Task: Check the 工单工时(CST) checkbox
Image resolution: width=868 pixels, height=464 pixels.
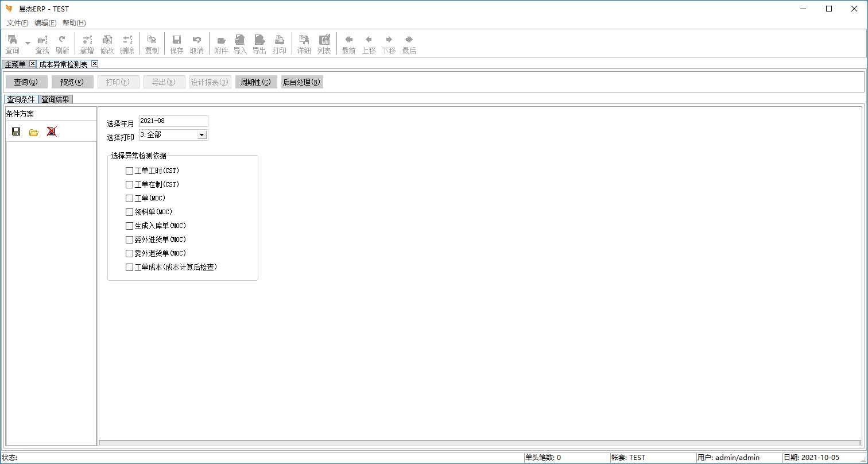Action: [x=129, y=171]
